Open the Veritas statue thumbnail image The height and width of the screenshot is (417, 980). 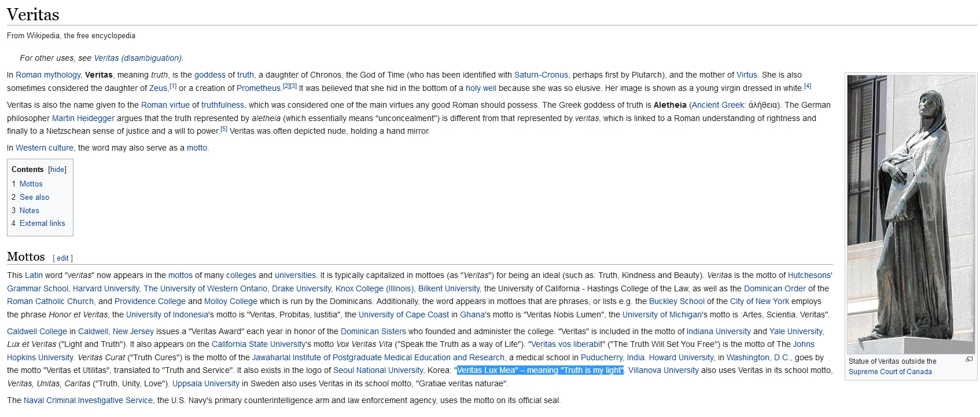point(911,214)
